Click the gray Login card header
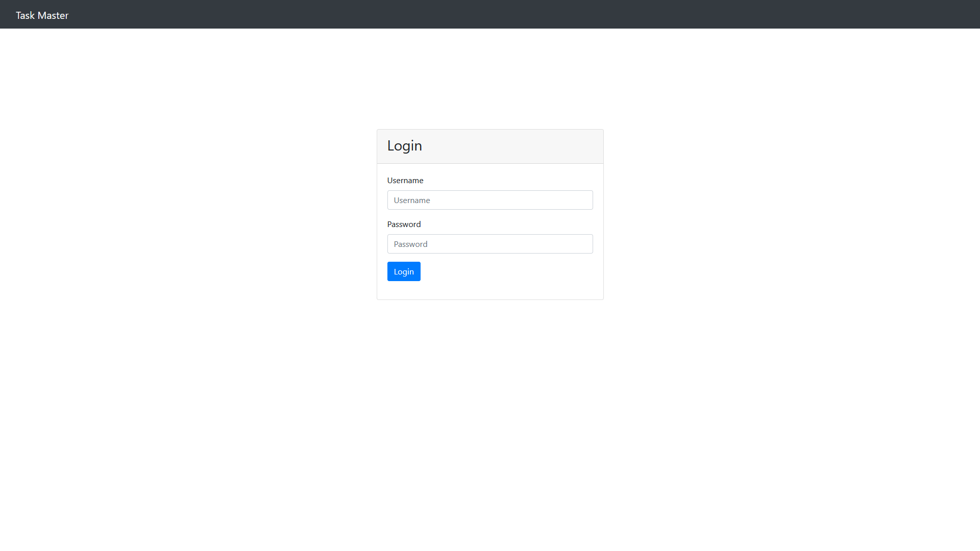Screen dimensions: 980x551 pos(510,146)
